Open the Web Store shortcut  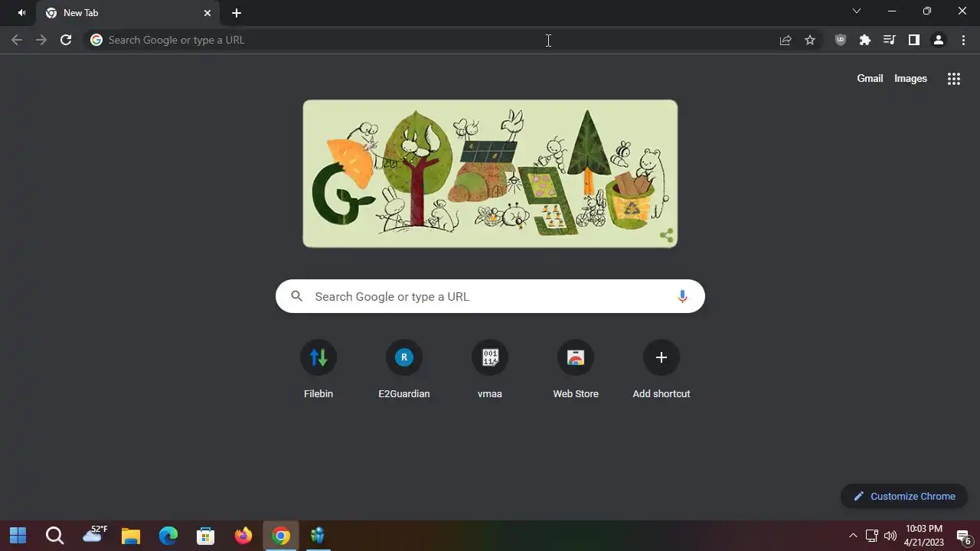click(576, 370)
